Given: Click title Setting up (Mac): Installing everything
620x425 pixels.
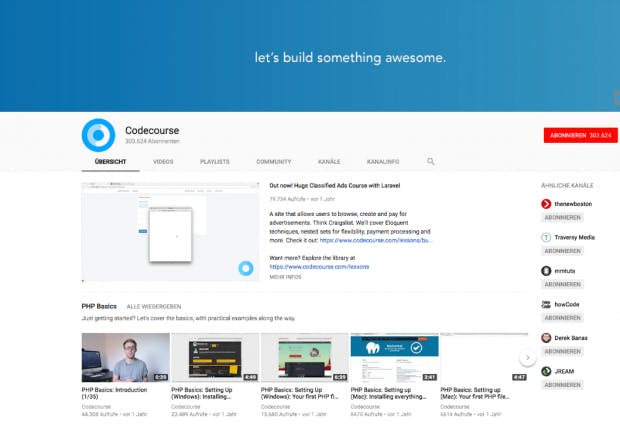Looking at the screenshot, I should click(389, 393).
